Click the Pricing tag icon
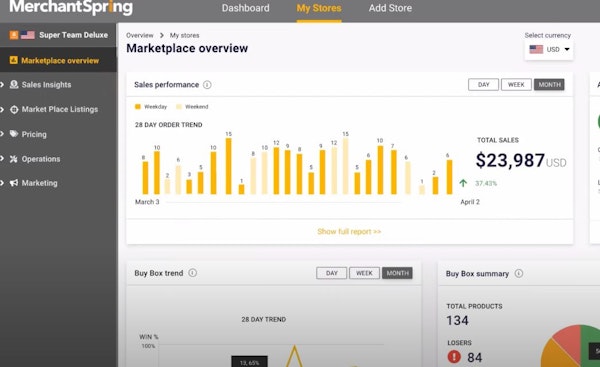 (x=14, y=134)
